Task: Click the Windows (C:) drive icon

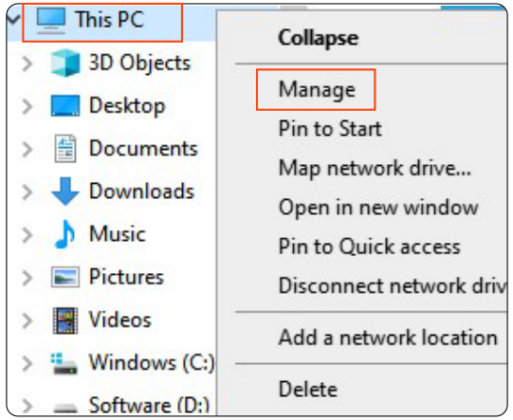Action: (64, 363)
